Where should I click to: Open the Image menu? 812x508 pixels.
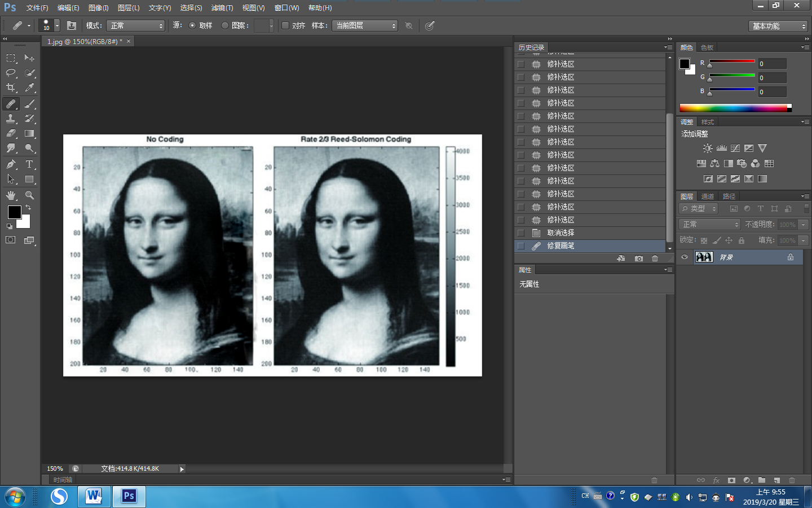click(x=99, y=8)
